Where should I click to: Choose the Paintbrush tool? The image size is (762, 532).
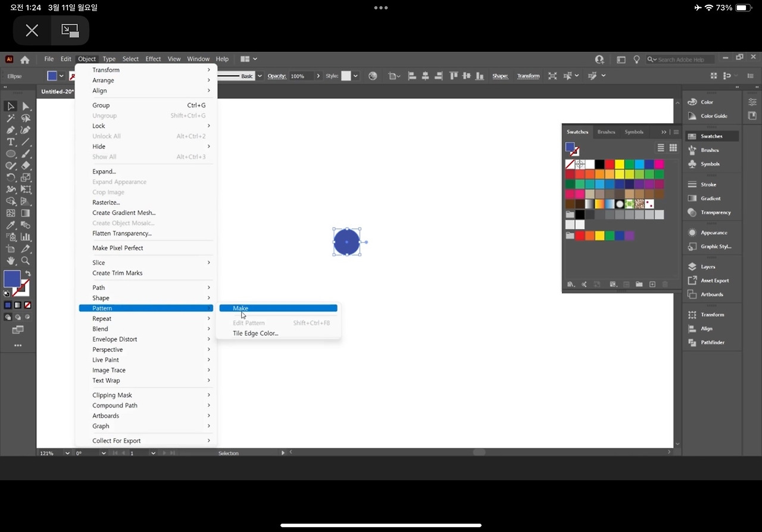point(26,154)
